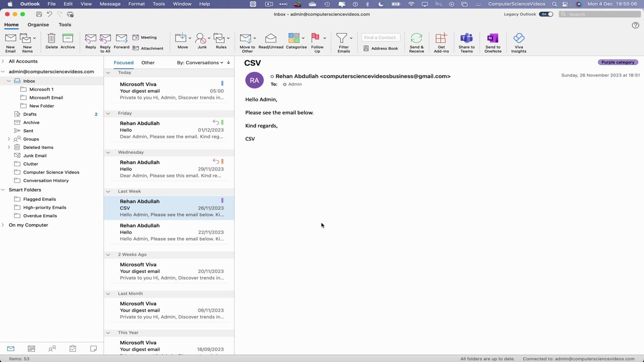Click the Reply icon
The image size is (644, 362).
91,39
